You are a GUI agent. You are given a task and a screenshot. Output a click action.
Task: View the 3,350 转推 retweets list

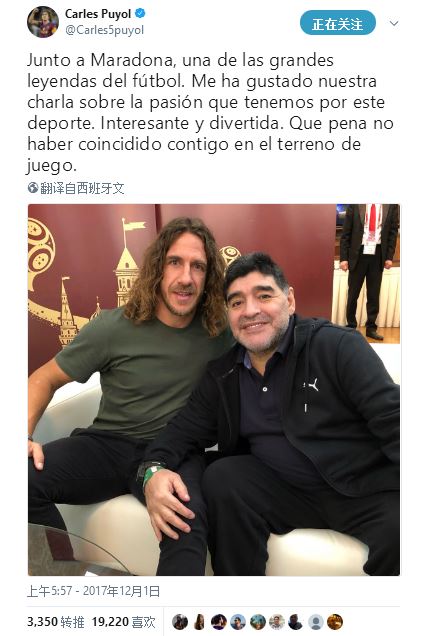coord(56,622)
